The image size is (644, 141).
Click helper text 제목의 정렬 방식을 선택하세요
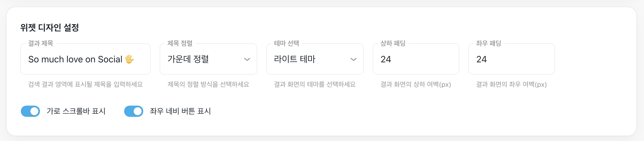(x=208, y=84)
